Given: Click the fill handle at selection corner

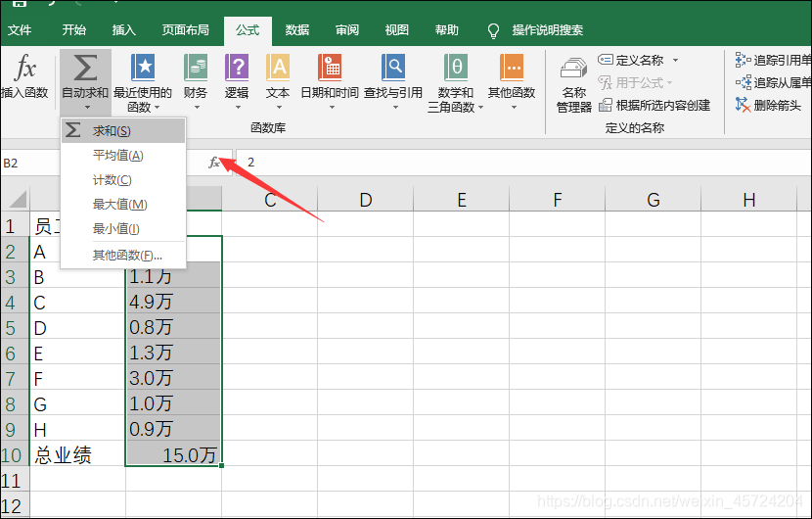Looking at the screenshot, I should coord(222,465).
